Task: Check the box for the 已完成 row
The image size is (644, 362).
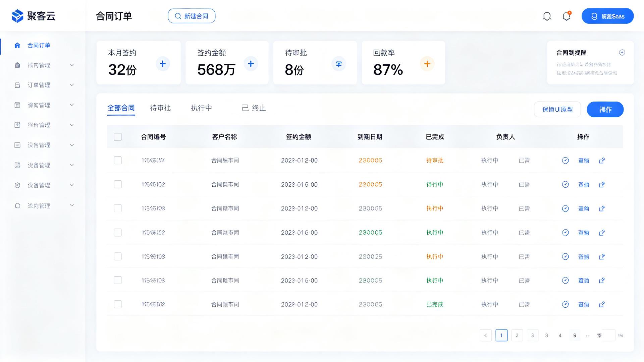Action: click(x=118, y=304)
